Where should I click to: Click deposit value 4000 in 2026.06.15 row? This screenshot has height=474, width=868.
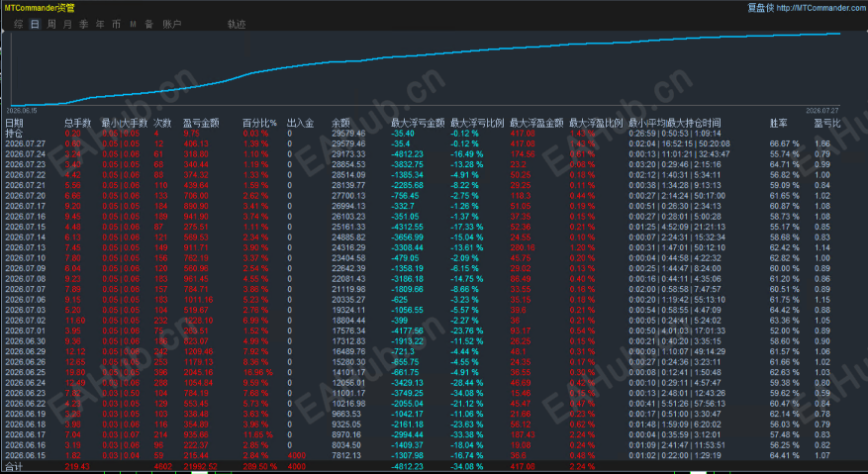point(296,455)
